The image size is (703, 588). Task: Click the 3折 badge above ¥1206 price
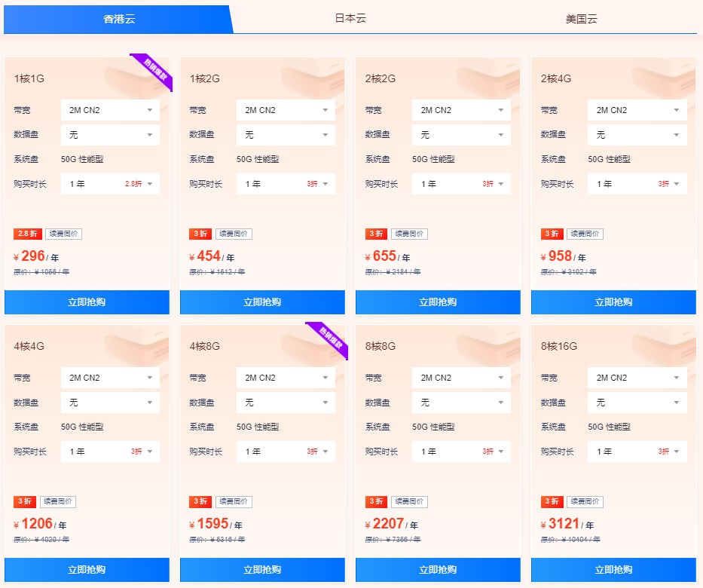pyautogui.click(x=25, y=501)
